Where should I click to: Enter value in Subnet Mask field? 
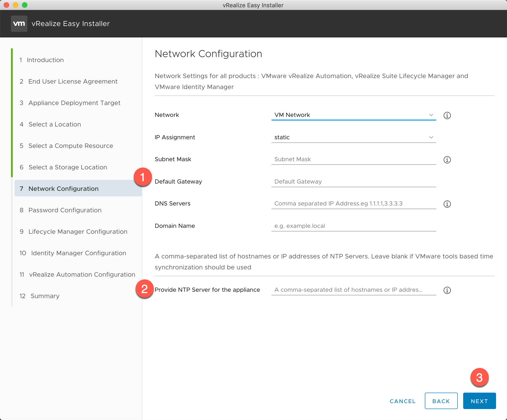[x=354, y=159]
